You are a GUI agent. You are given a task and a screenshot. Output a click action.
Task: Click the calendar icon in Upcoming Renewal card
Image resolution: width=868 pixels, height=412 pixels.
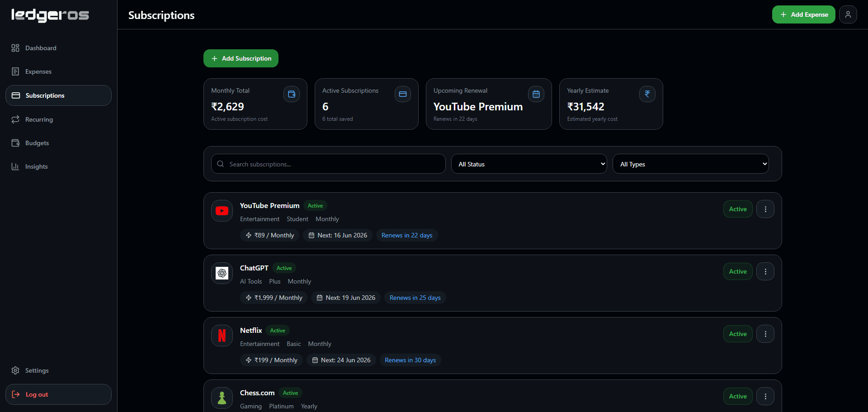536,94
